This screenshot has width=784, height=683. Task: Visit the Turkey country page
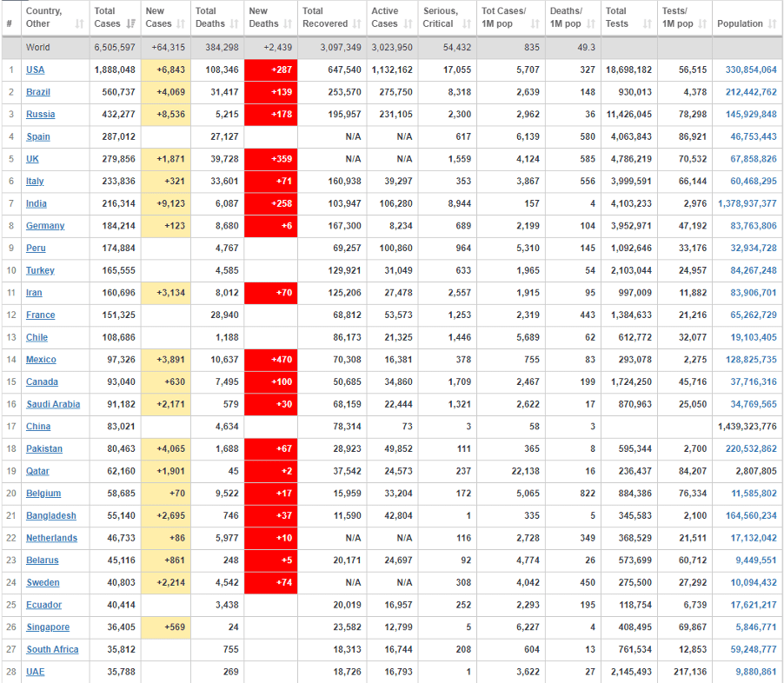pos(40,270)
